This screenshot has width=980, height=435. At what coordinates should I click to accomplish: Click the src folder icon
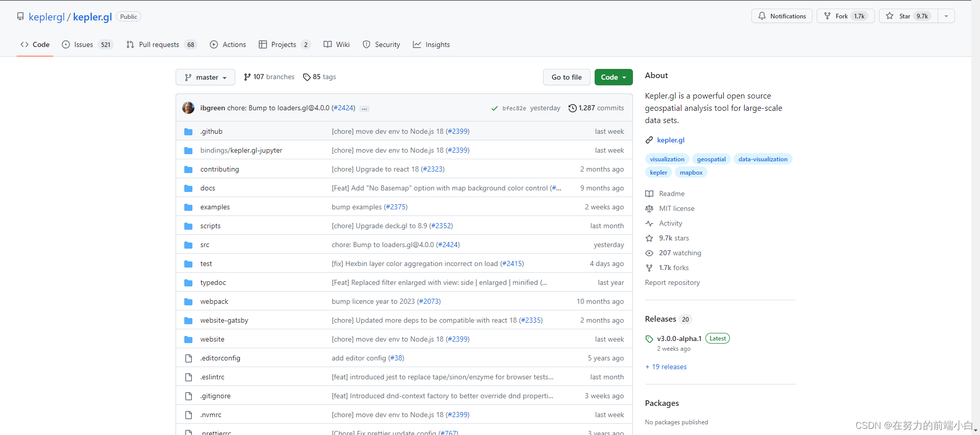(x=188, y=245)
